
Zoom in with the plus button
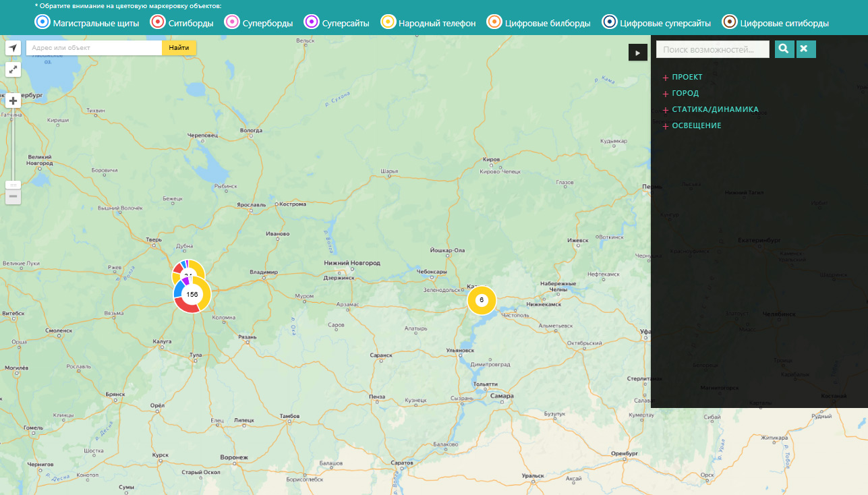click(x=13, y=100)
